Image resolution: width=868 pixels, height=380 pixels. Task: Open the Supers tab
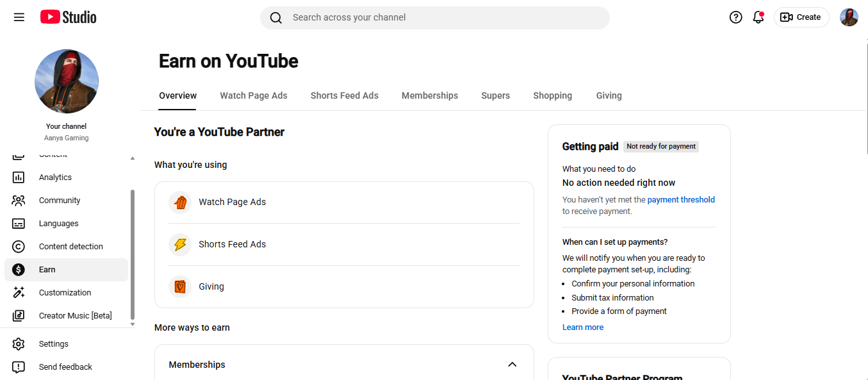point(496,95)
